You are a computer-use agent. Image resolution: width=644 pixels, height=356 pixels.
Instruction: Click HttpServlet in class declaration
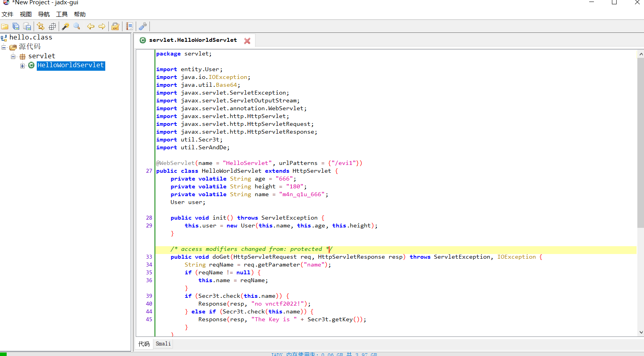coord(312,171)
